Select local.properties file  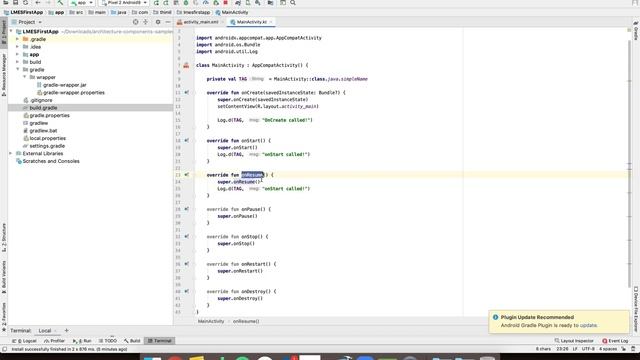(44, 138)
